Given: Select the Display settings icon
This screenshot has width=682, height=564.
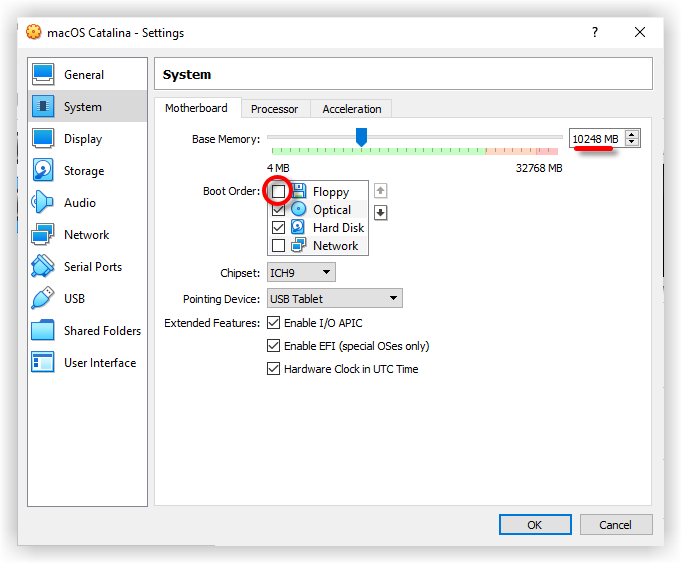Looking at the screenshot, I should 44,139.
